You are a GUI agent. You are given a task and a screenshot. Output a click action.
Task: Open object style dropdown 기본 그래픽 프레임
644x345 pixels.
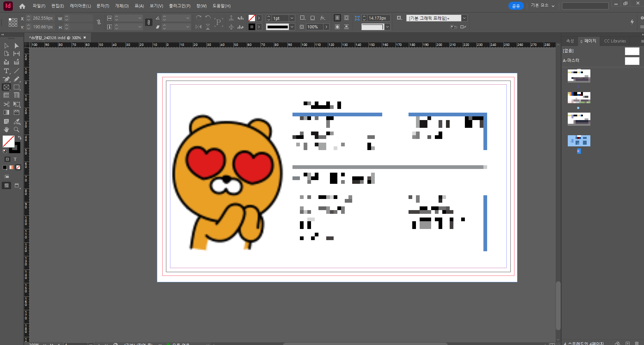click(465, 18)
